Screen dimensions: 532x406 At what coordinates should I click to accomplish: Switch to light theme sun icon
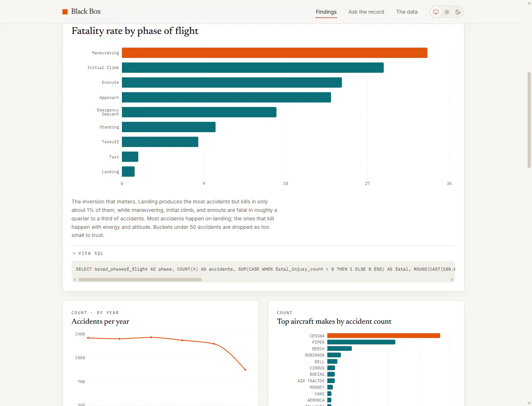coord(447,12)
